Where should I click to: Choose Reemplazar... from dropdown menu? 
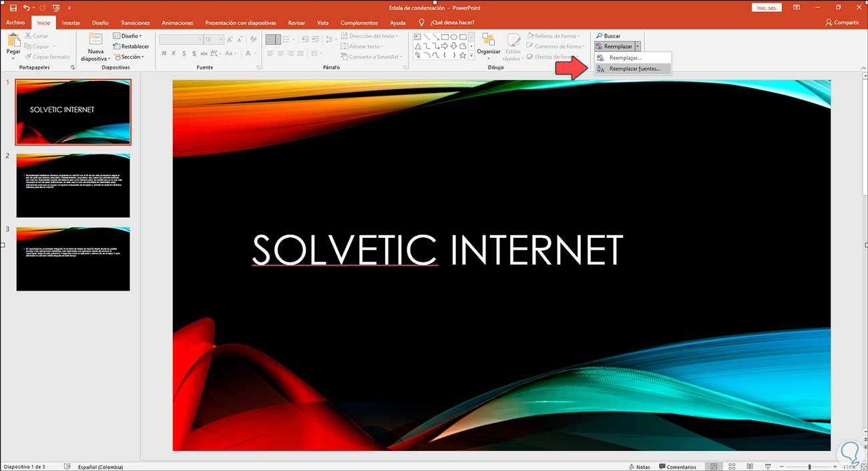632,58
